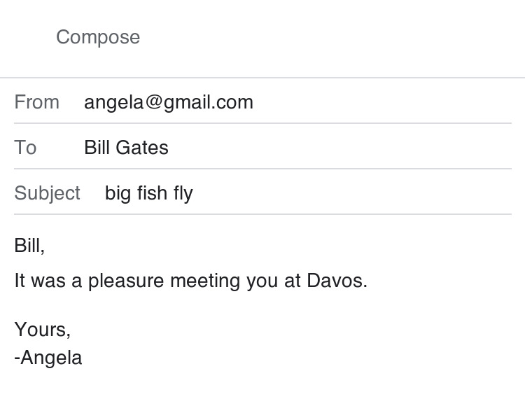The image size is (525, 420).
Task: Click the sentence about meeting at Davos
Action: (x=190, y=281)
